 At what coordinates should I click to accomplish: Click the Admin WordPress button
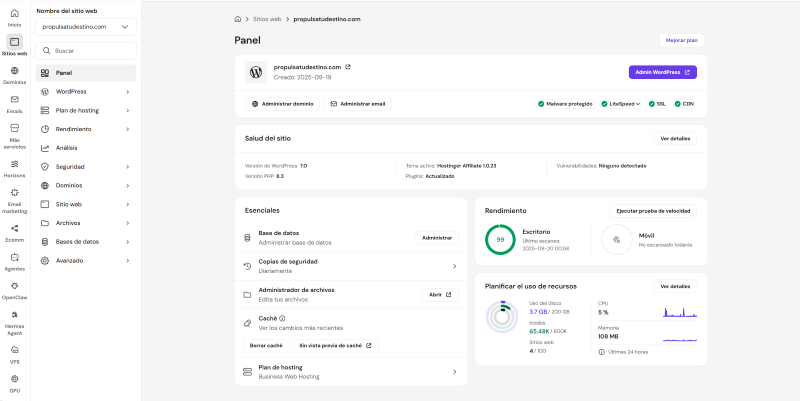[663, 72]
